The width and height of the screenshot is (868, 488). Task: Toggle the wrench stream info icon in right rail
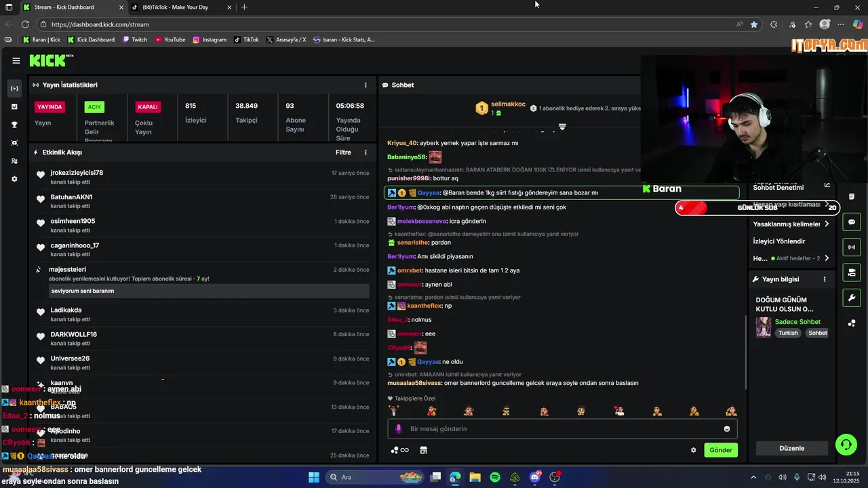(x=852, y=298)
